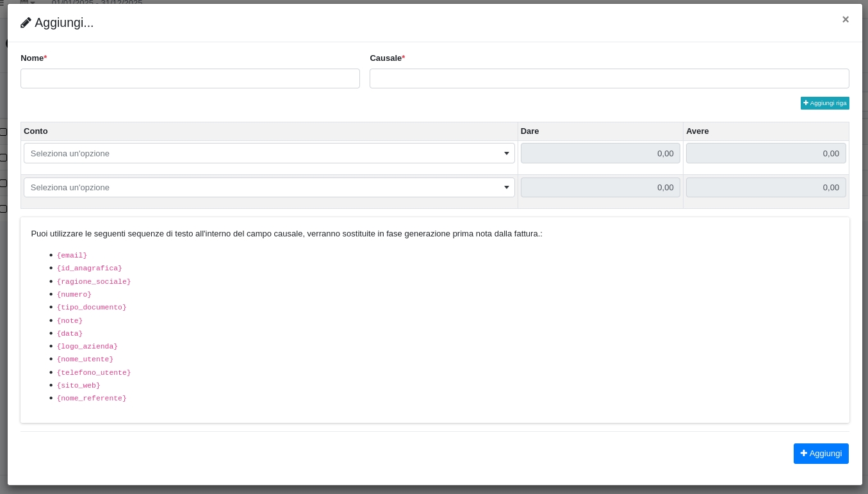Click the {tipo_documento} placeholder code
868x494 pixels.
[92, 308]
